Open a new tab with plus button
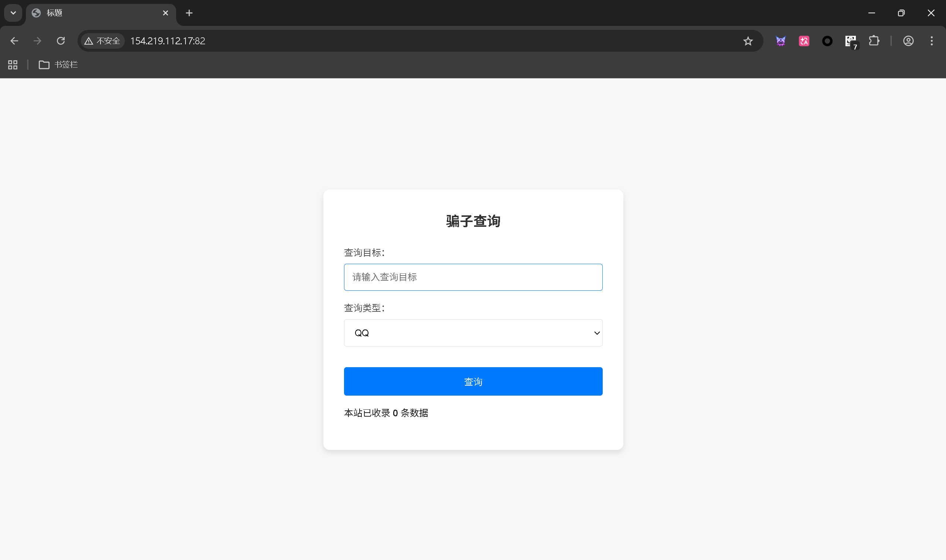The height and width of the screenshot is (560, 946). pyautogui.click(x=189, y=13)
